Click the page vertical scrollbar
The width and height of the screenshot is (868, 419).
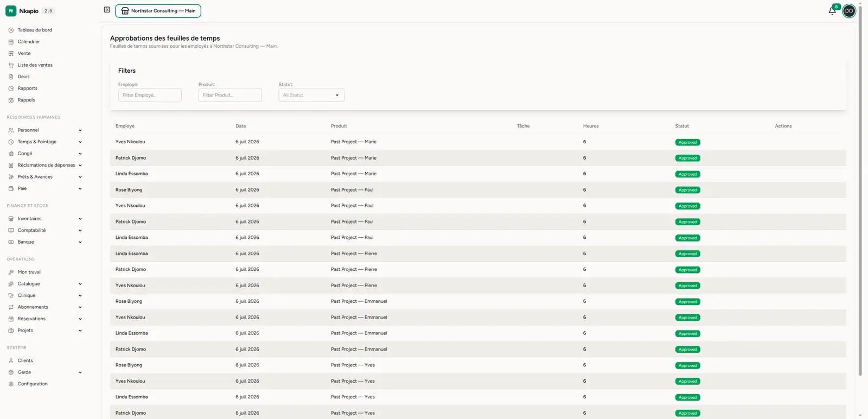860,190
